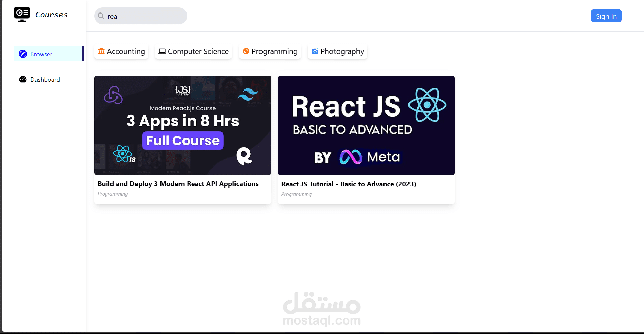Click the orange music icon on Programming chip
Screen dimensions: 644x334
[246, 51]
